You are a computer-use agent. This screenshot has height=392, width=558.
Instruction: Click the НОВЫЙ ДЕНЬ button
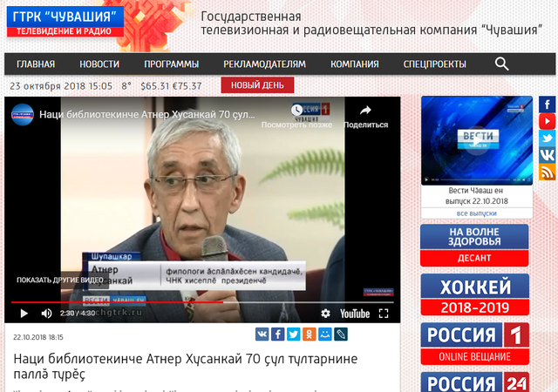(x=257, y=85)
